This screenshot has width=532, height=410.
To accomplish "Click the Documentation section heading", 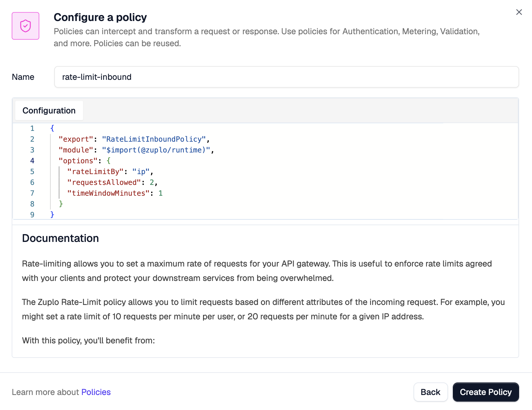I will 60,238.
